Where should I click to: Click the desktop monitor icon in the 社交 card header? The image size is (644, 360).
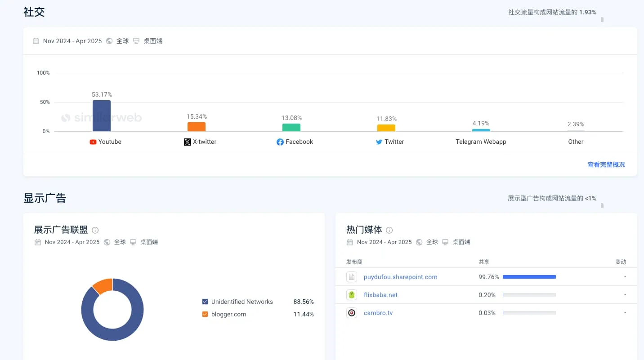pos(136,41)
